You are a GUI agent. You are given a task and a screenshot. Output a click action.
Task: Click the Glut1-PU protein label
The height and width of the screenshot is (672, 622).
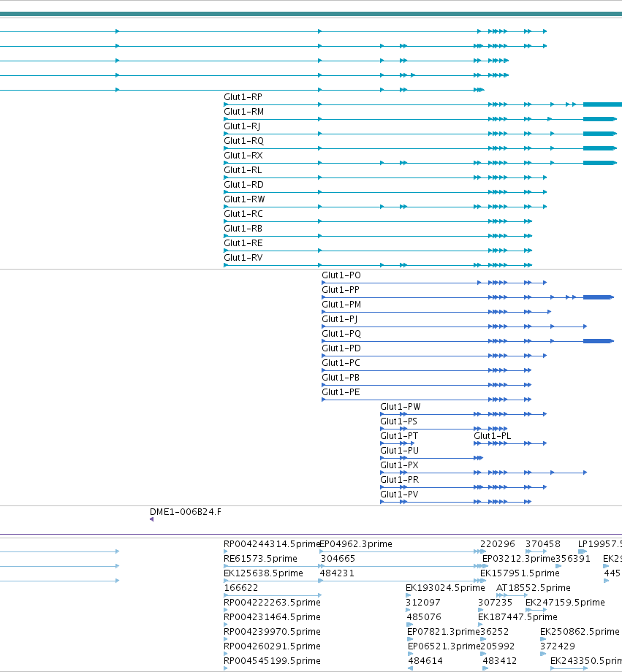click(400, 450)
